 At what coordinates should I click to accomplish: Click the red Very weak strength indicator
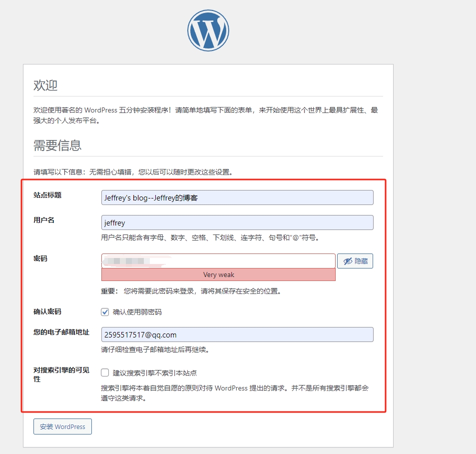(x=218, y=274)
